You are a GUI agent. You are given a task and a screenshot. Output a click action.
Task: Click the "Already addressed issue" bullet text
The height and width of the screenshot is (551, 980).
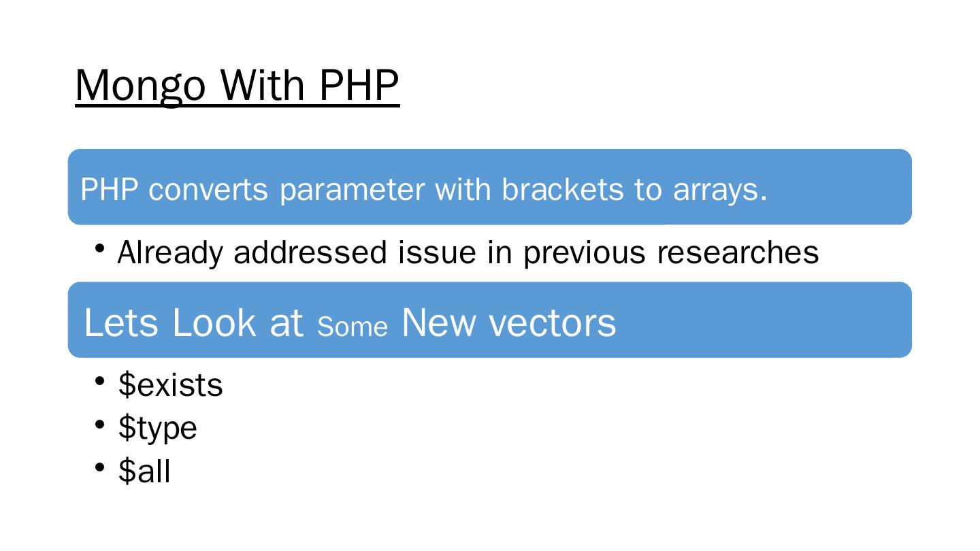coord(468,252)
